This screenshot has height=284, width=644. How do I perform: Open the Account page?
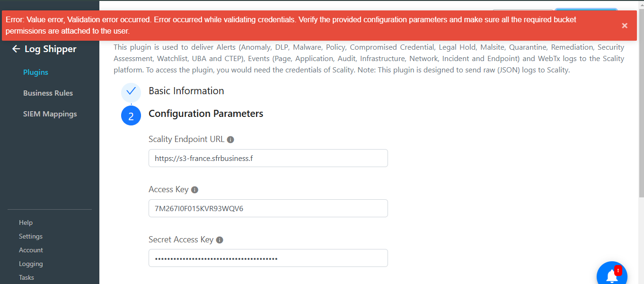(x=31, y=250)
